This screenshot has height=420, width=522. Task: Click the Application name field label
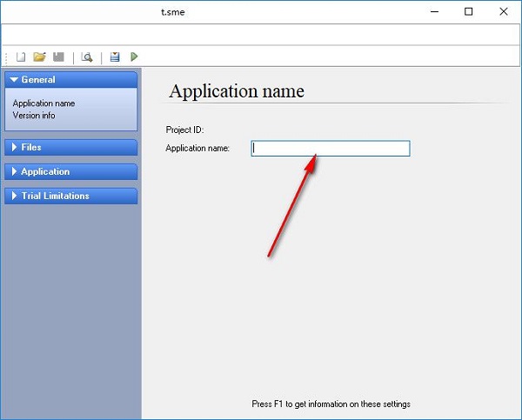click(x=197, y=149)
